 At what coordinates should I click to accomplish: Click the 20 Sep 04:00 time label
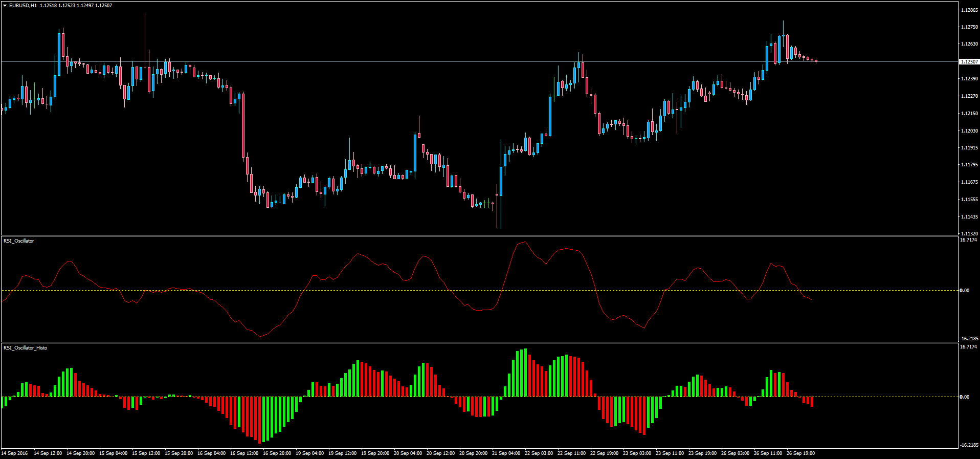click(x=408, y=453)
